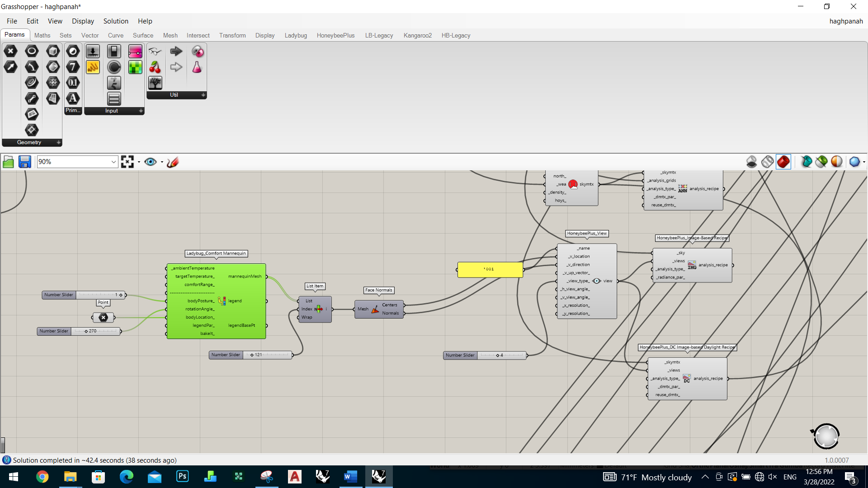Click the haghpanah document name button

(x=846, y=21)
